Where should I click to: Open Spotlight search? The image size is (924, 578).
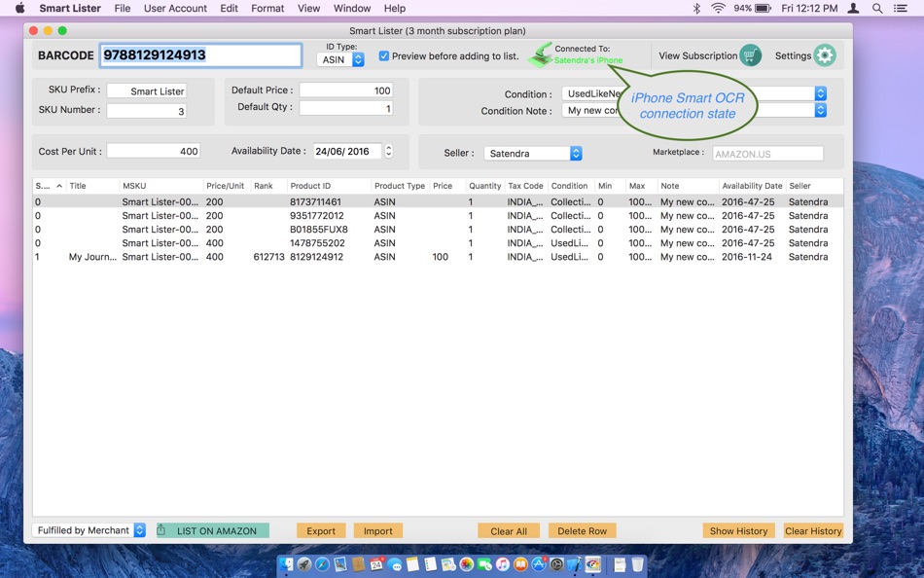[x=877, y=8]
